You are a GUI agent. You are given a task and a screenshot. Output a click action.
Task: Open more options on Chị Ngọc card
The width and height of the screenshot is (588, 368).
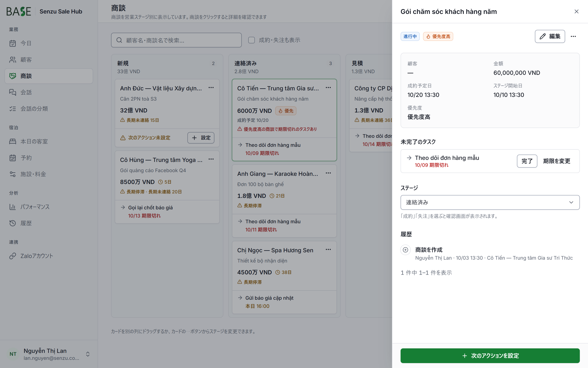click(x=328, y=249)
